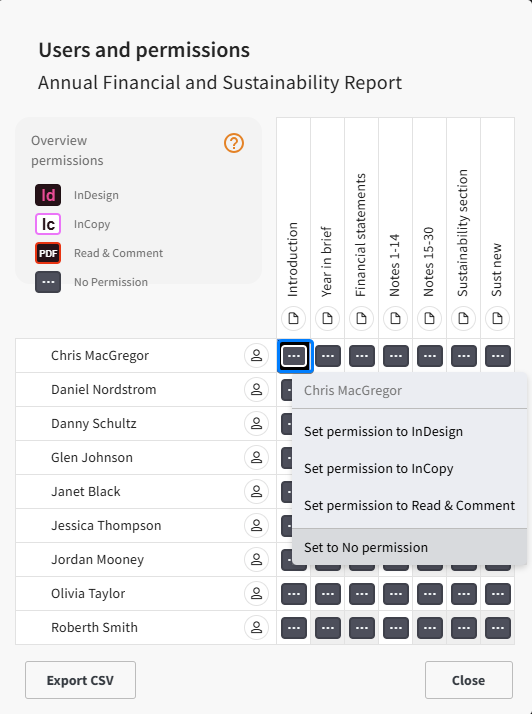Click the document icon under Sustainability section
The width and height of the screenshot is (532, 714).
click(x=464, y=318)
